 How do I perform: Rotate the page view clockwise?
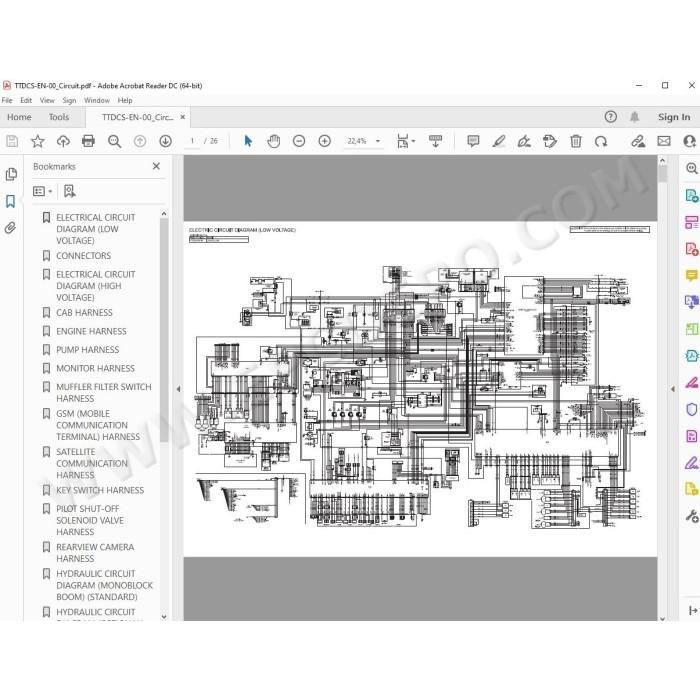(601, 141)
